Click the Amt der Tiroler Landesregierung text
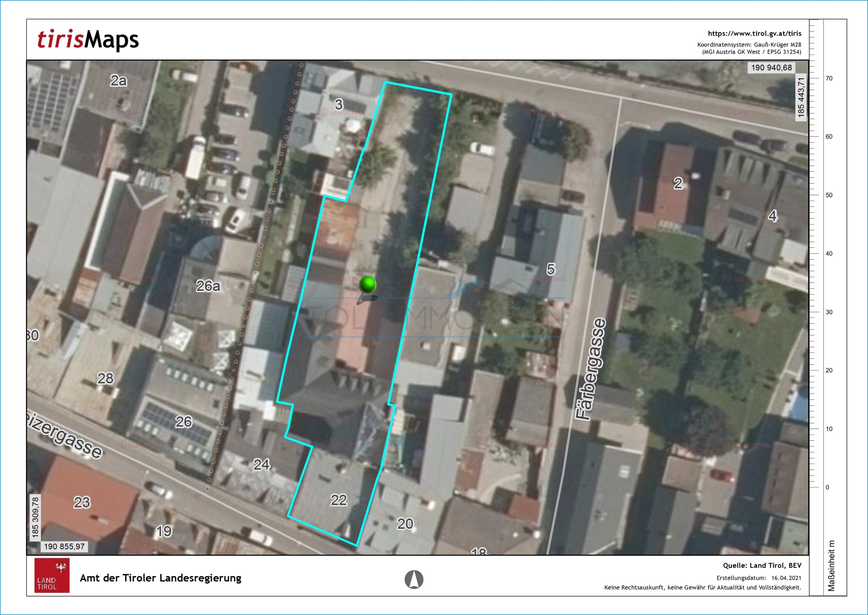The image size is (868, 615). 160,578
